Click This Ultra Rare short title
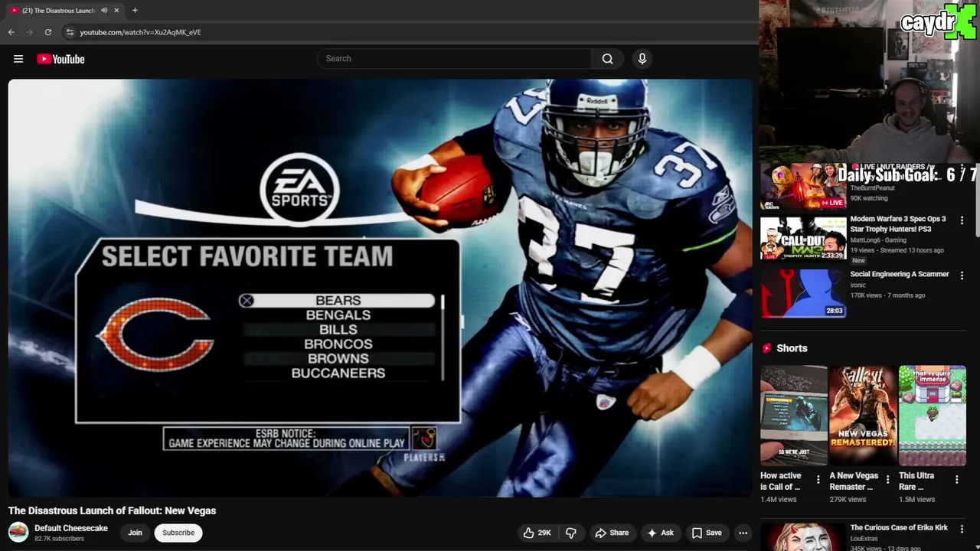The width and height of the screenshot is (980, 551). [x=916, y=481]
